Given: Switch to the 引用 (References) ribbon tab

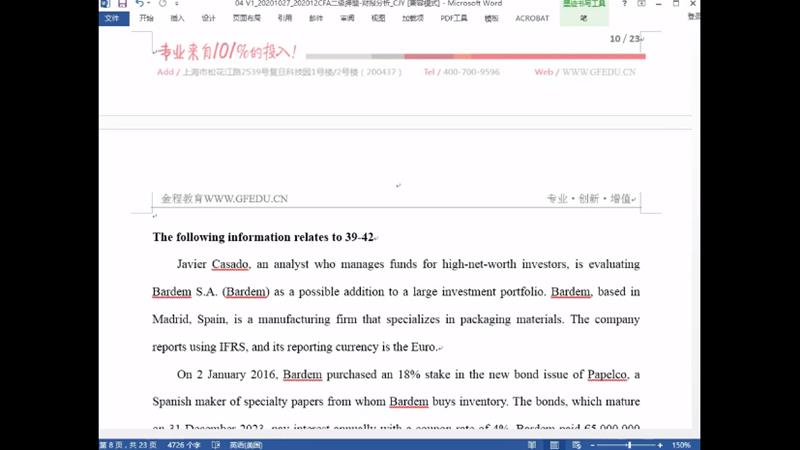Looking at the screenshot, I should (x=285, y=18).
